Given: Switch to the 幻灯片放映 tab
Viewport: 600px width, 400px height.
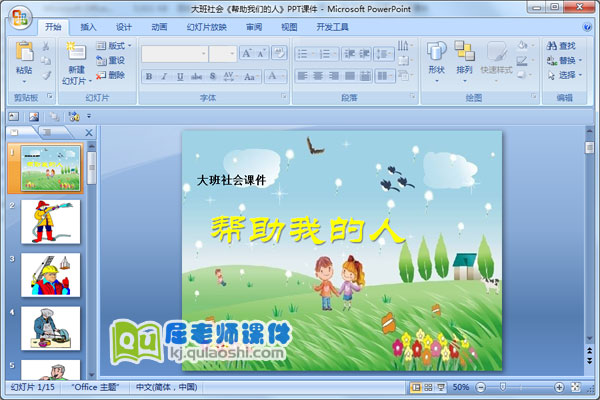Looking at the screenshot, I should 207,27.
